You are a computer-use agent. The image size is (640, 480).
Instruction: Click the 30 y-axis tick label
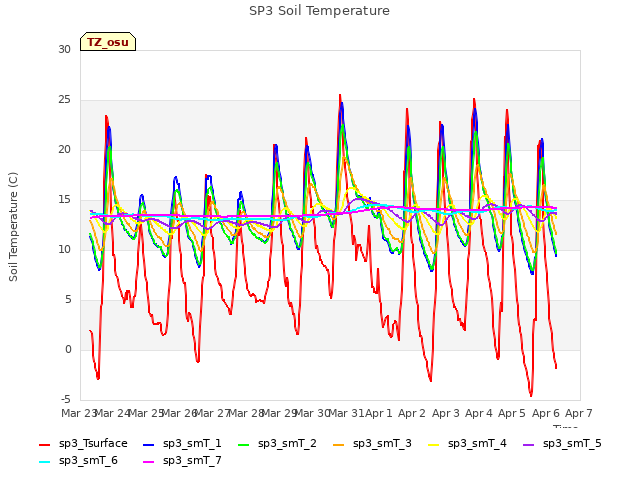[64, 49]
